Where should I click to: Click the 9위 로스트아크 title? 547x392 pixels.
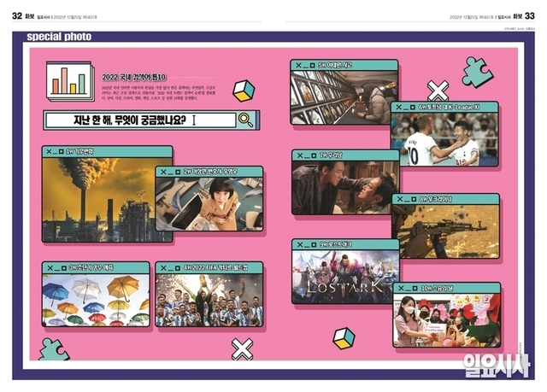coord(336,244)
